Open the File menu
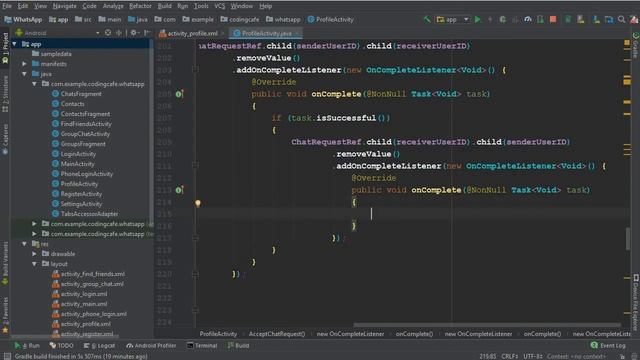The height and width of the screenshot is (360, 640). point(7,6)
